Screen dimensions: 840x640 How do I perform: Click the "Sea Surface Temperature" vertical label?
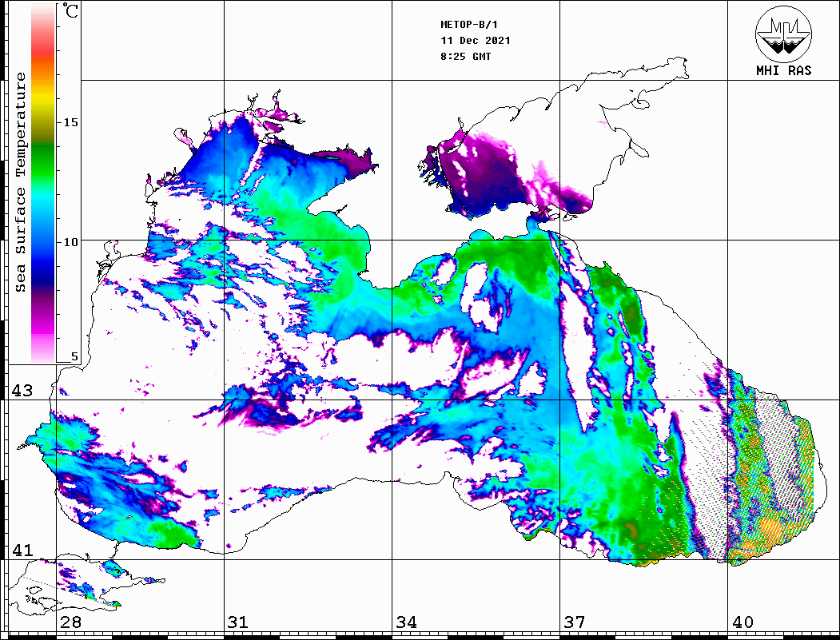(x=20, y=183)
